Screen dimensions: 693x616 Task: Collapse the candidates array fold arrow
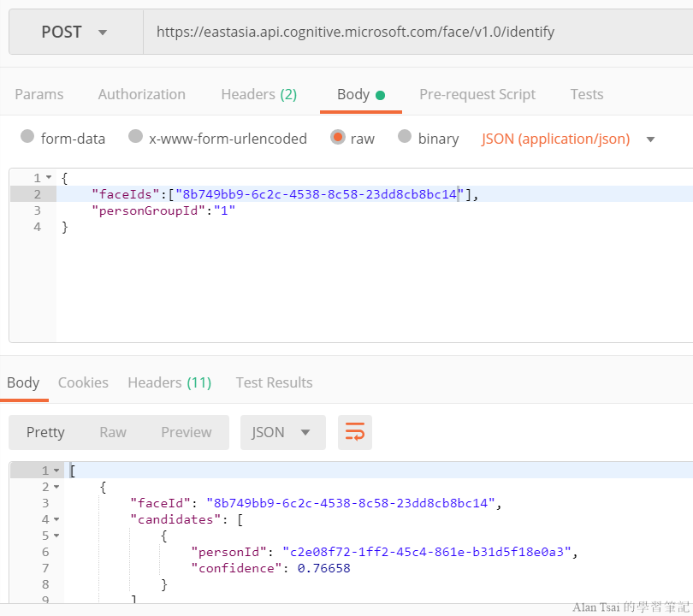(x=56, y=519)
